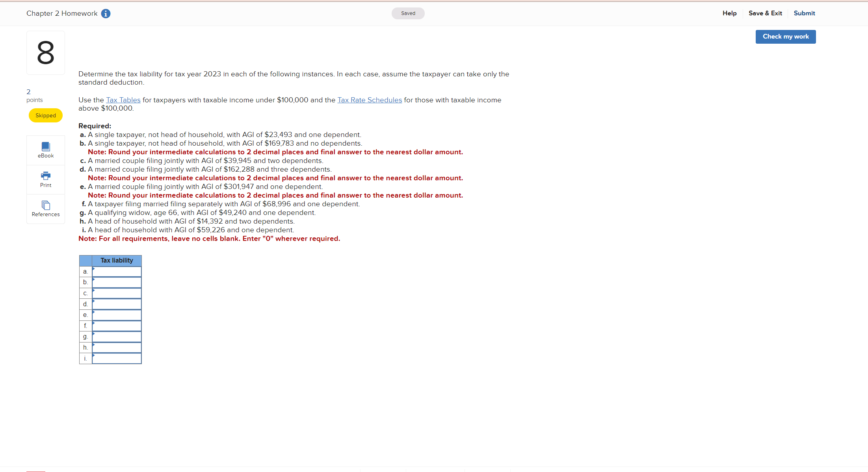Select tax liability cell for row a
The height and width of the screenshot is (472, 868).
click(x=117, y=272)
